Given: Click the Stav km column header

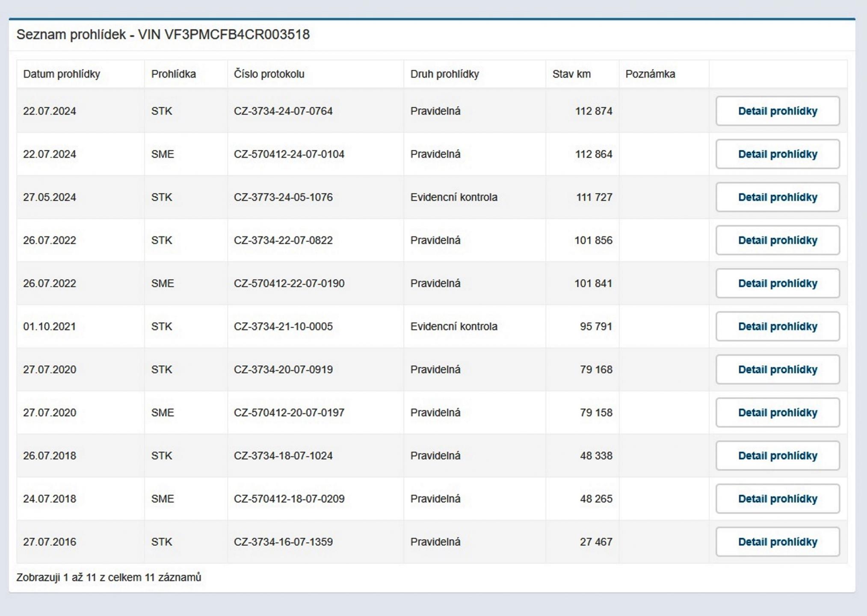Looking at the screenshot, I should pyautogui.click(x=571, y=74).
